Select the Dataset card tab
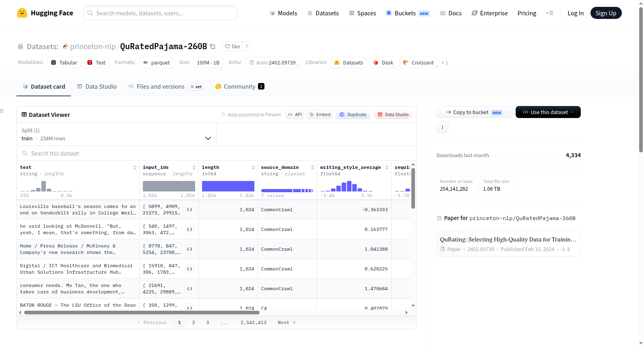Image resolution: width=644 pixels, height=347 pixels. click(x=44, y=87)
